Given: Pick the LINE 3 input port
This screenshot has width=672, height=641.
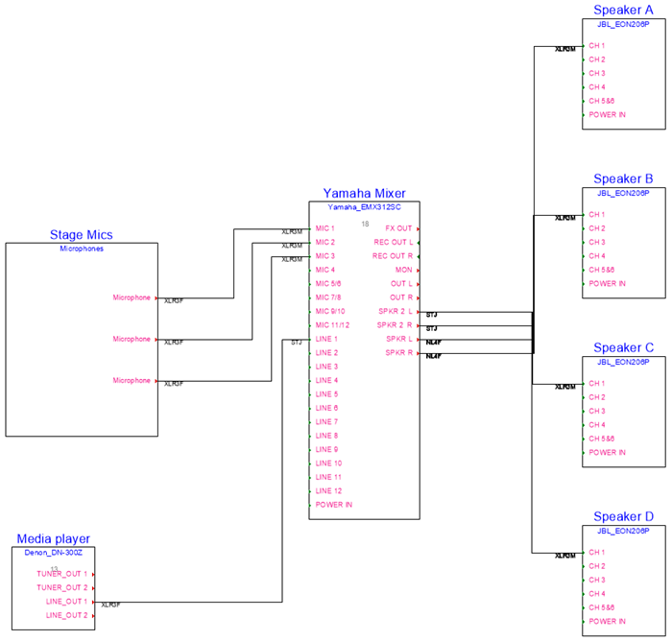Looking at the screenshot, I should (326, 367).
